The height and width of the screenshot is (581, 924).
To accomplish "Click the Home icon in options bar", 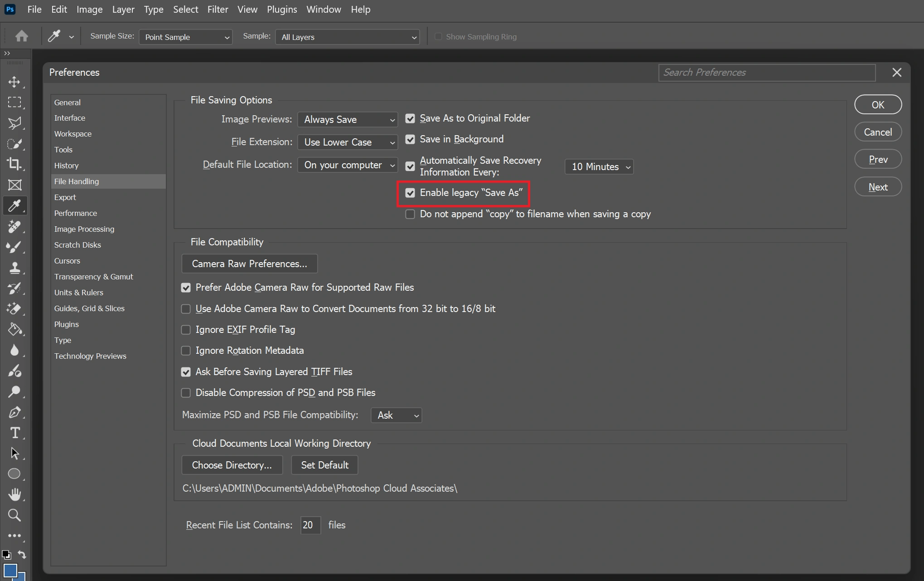I will [x=21, y=36].
